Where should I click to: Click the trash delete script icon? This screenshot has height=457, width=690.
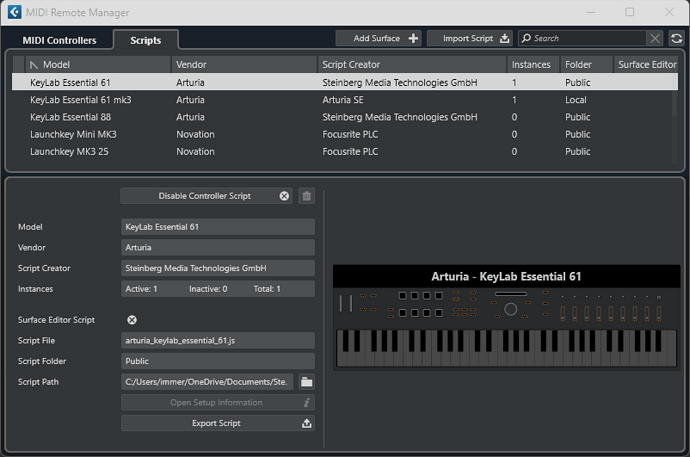pos(307,196)
